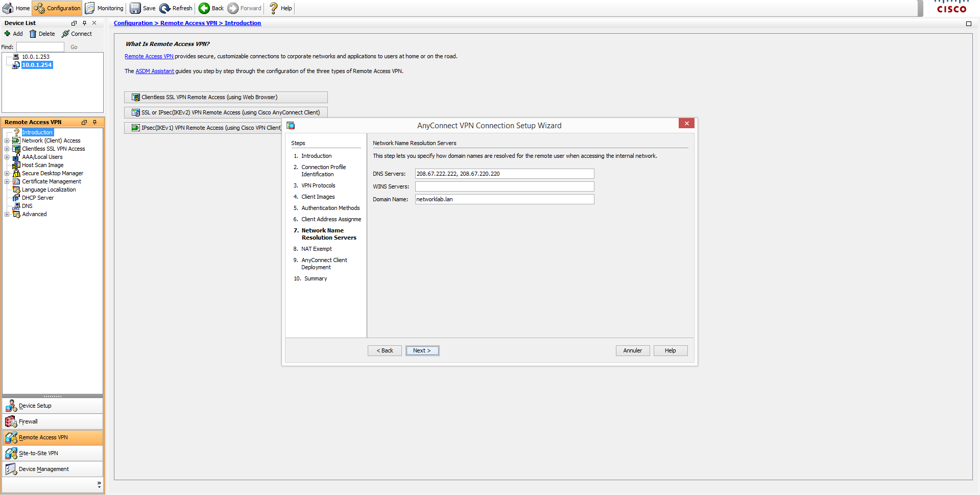Select Clientless SSL VPN Access item
The height and width of the screenshot is (495, 980).
click(x=53, y=149)
